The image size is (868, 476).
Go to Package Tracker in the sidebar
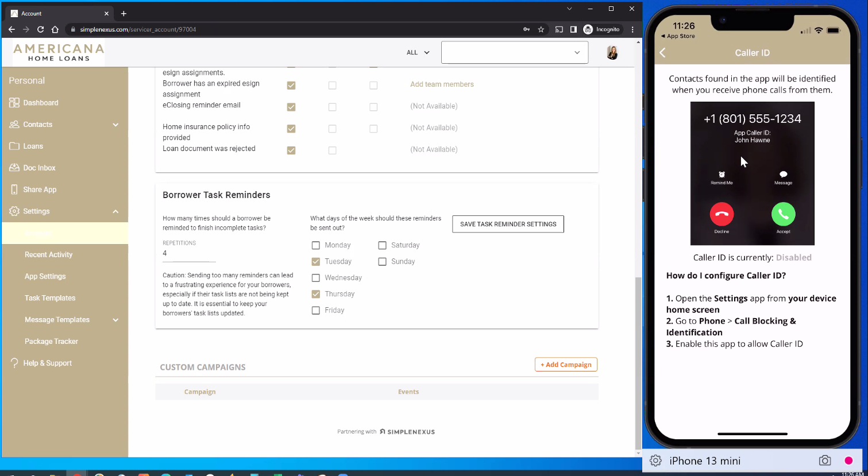(51, 342)
